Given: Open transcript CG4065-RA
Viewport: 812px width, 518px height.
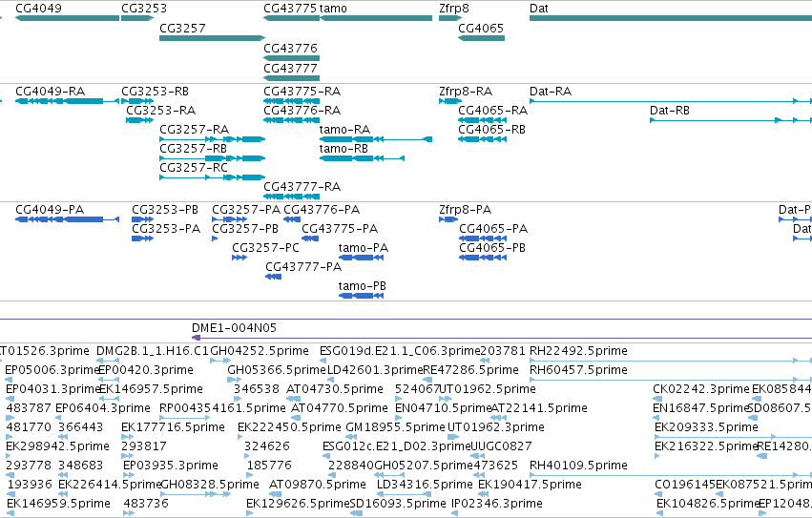Looking at the screenshot, I should (x=493, y=111).
